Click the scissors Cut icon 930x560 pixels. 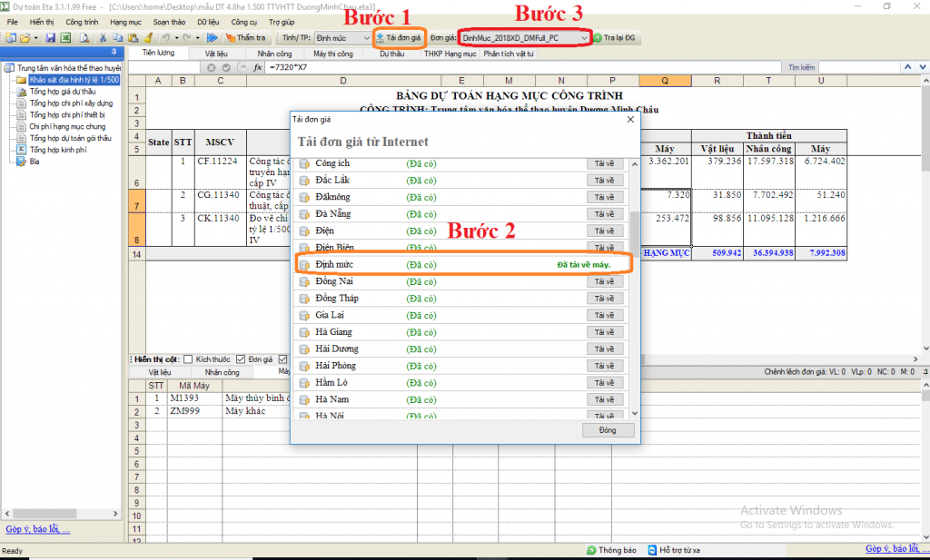click(x=104, y=38)
